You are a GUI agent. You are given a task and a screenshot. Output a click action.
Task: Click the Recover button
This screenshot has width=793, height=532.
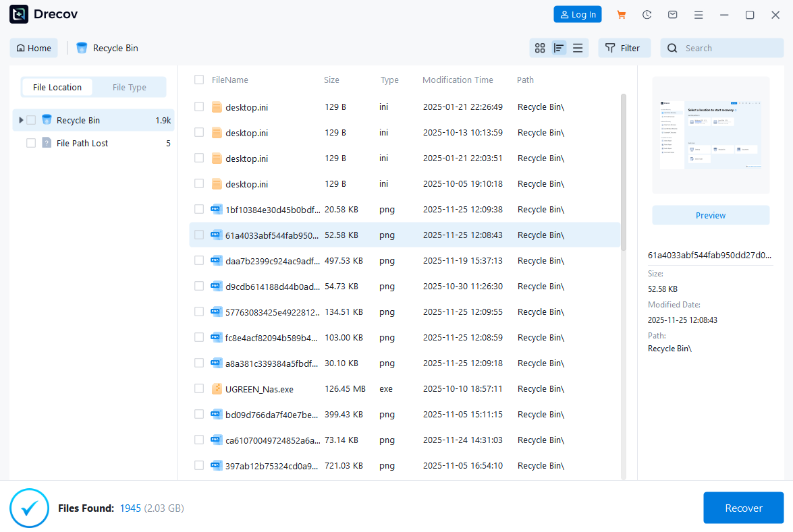coord(743,508)
